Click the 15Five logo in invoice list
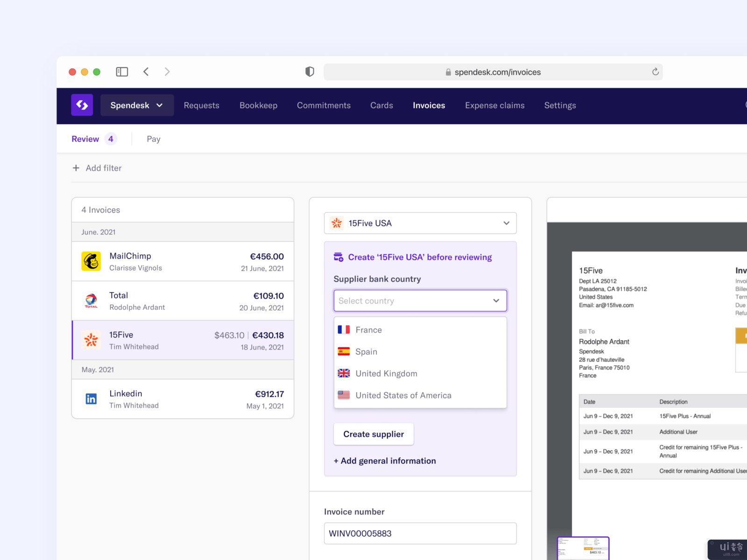This screenshot has width=747, height=560. tap(91, 340)
